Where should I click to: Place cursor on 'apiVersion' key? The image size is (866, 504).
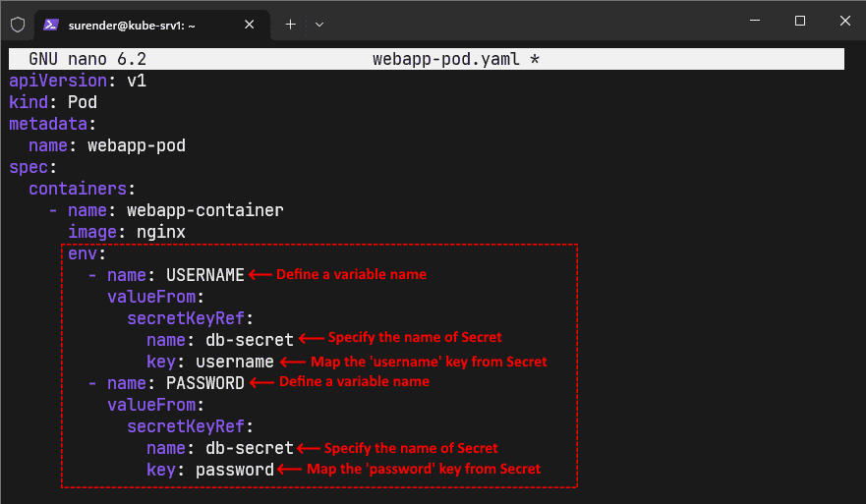point(58,82)
